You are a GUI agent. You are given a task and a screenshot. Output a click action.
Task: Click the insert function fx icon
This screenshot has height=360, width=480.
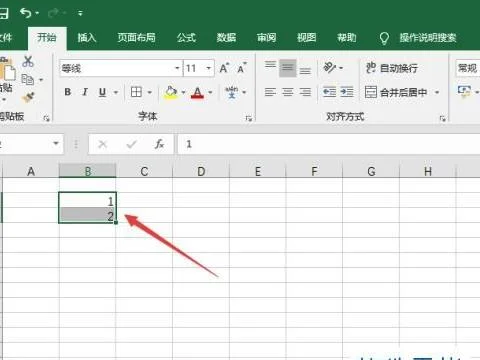(159, 144)
